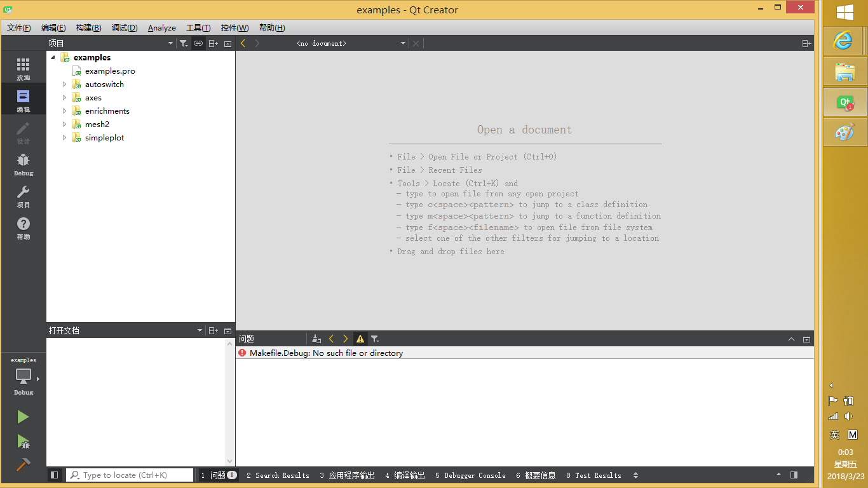Switch to 2 Search Results tab

pos(278,475)
